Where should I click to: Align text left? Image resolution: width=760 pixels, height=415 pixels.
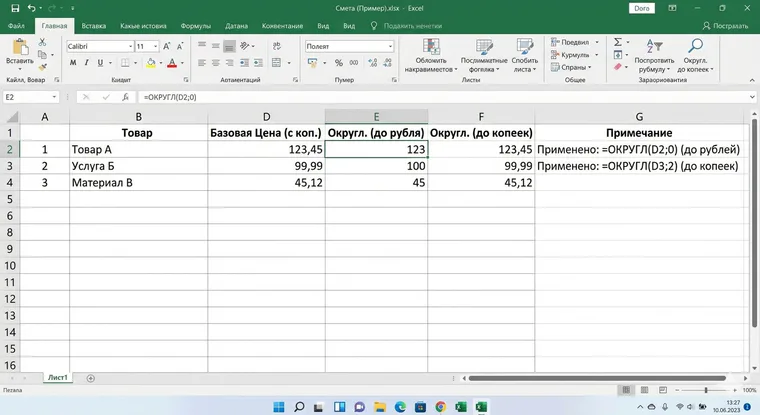202,63
